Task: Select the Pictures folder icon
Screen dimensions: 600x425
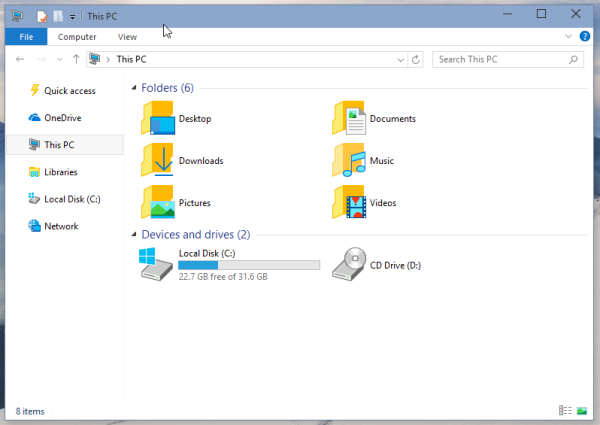Action: point(158,202)
